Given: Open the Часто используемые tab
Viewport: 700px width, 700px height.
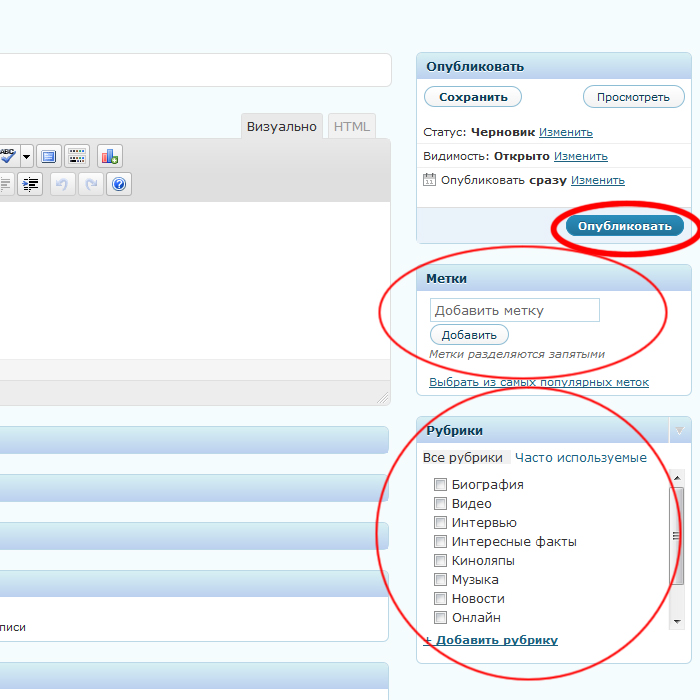Looking at the screenshot, I should [x=581, y=458].
